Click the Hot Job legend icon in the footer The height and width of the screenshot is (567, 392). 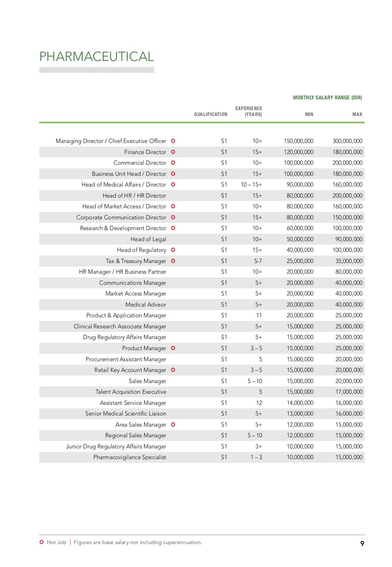(42, 542)
